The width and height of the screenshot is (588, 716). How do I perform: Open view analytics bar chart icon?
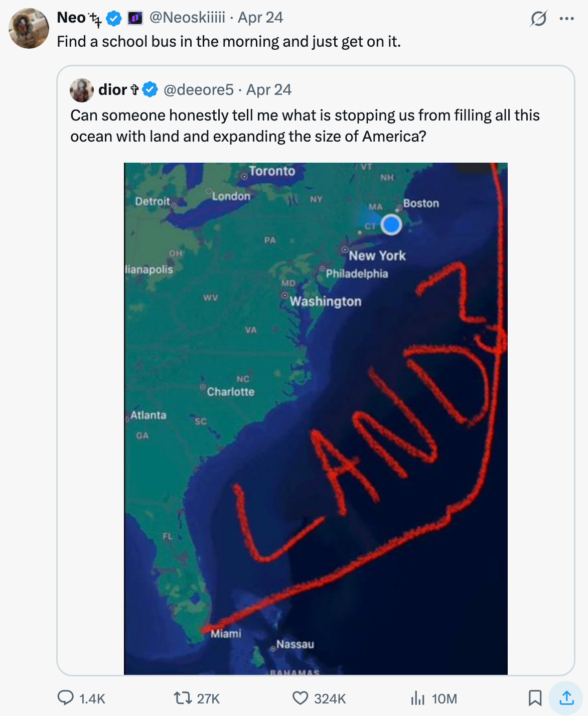pyautogui.click(x=417, y=698)
